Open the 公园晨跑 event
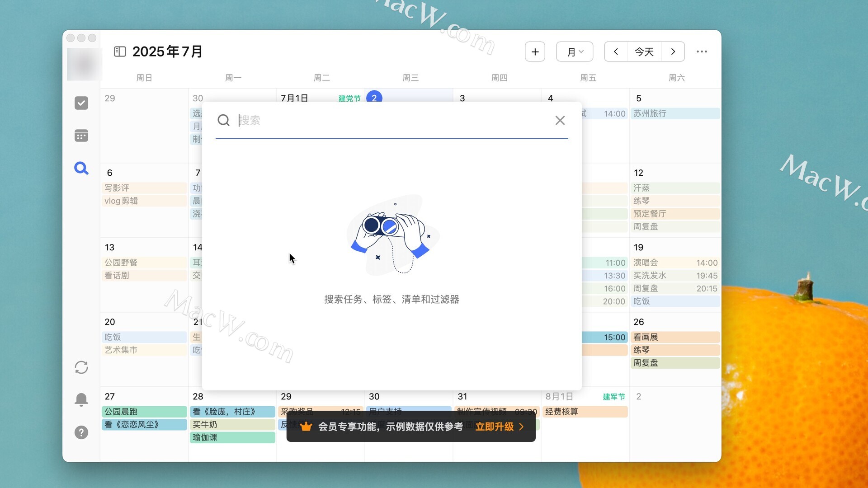The image size is (868, 488). click(145, 412)
